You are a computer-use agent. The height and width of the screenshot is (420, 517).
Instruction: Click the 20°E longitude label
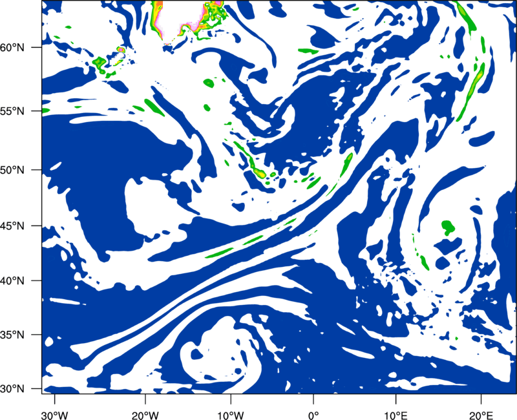[x=481, y=415]
